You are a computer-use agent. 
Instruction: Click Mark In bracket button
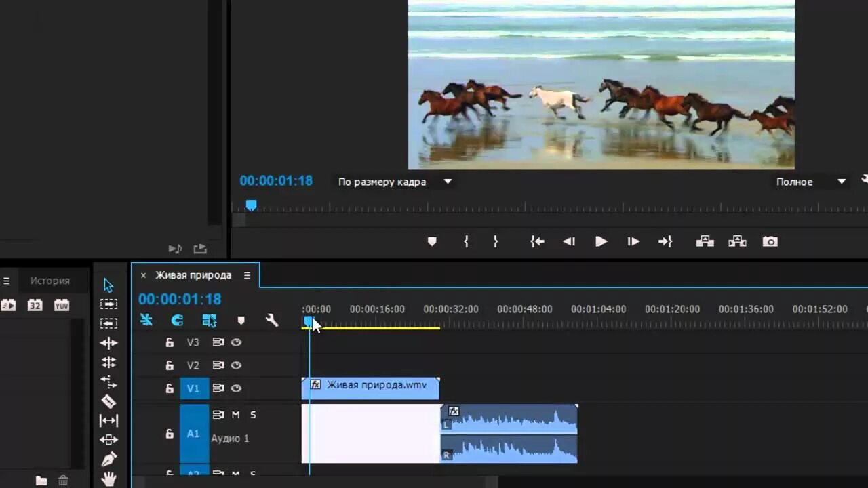click(x=466, y=241)
